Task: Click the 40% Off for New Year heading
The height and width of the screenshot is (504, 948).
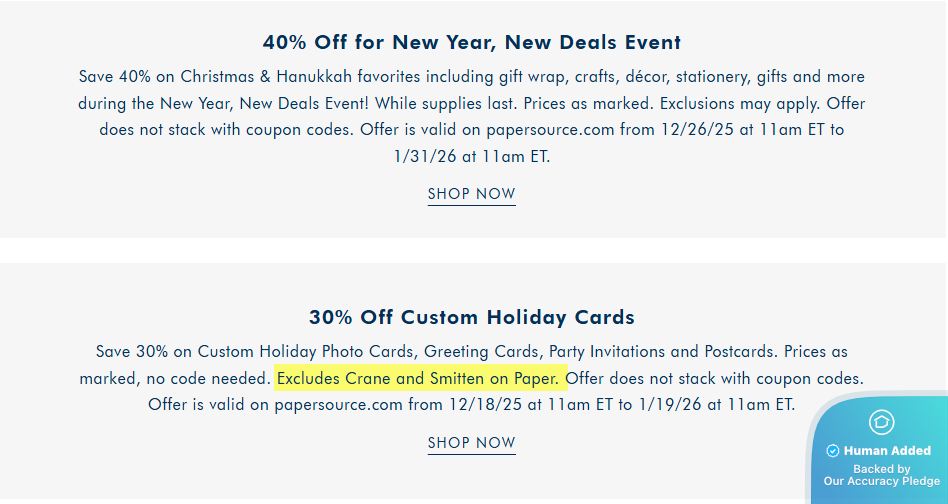Action: [x=472, y=43]
